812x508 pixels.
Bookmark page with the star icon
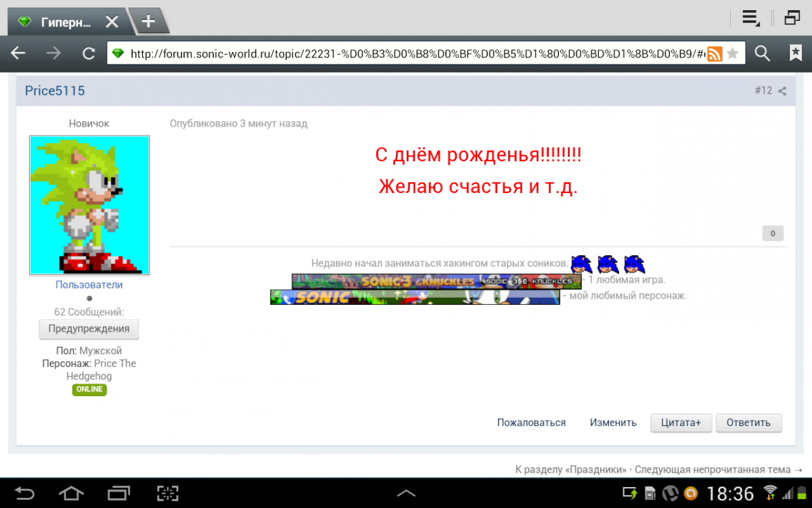[732, 54]
